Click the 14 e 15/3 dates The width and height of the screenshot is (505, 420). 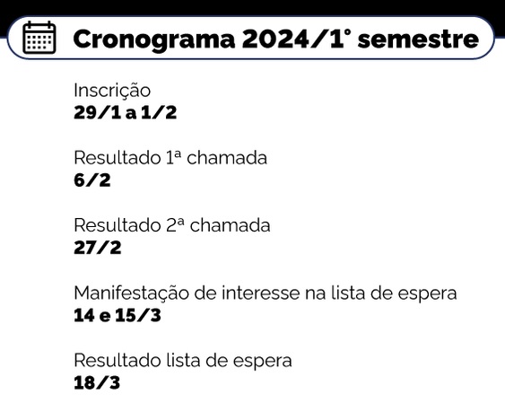click(x=118, y=315)
